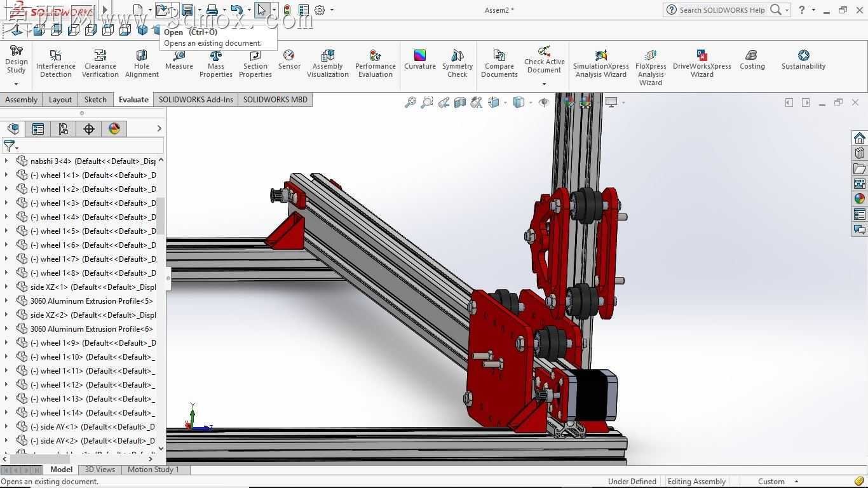
Task: Launch DriveWorksXpress Wizard
Action: point(702,64)
